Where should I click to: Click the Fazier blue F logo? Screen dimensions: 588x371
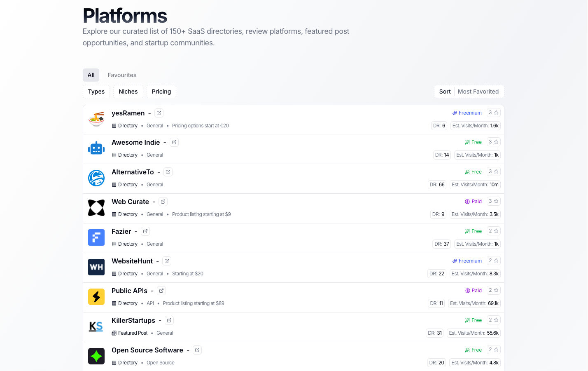coord(96,237)
